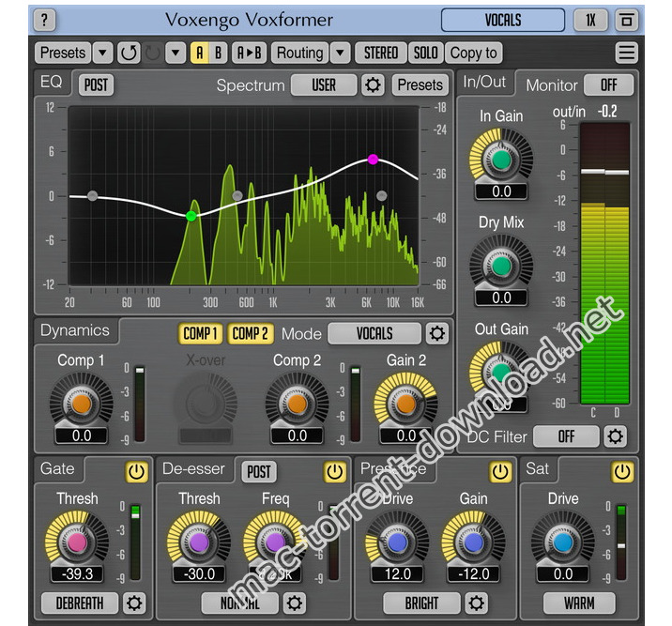Select the green EQ band point

click(x=191, y=217)
